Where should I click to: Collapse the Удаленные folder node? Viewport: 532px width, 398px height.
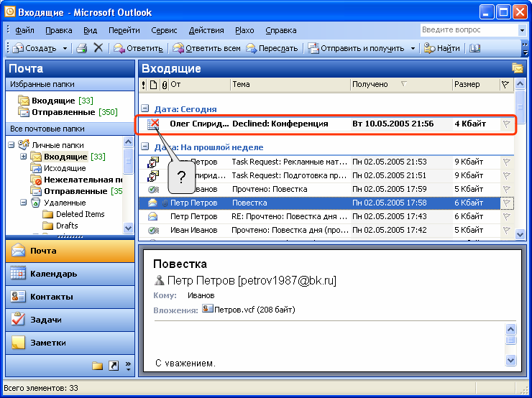click(x=24, y=203)
